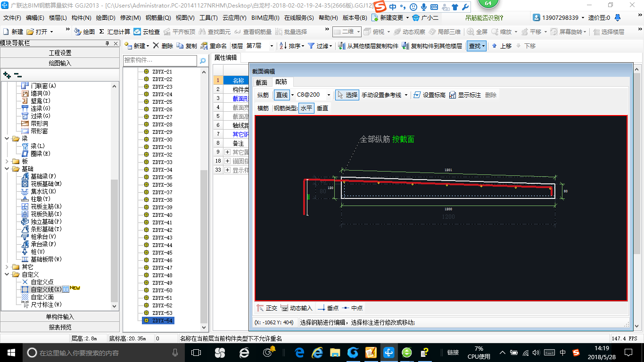This screenshot has width=644, height=362.
Task: Click the 工程设置 panel button
Action: tap(60, 53)
